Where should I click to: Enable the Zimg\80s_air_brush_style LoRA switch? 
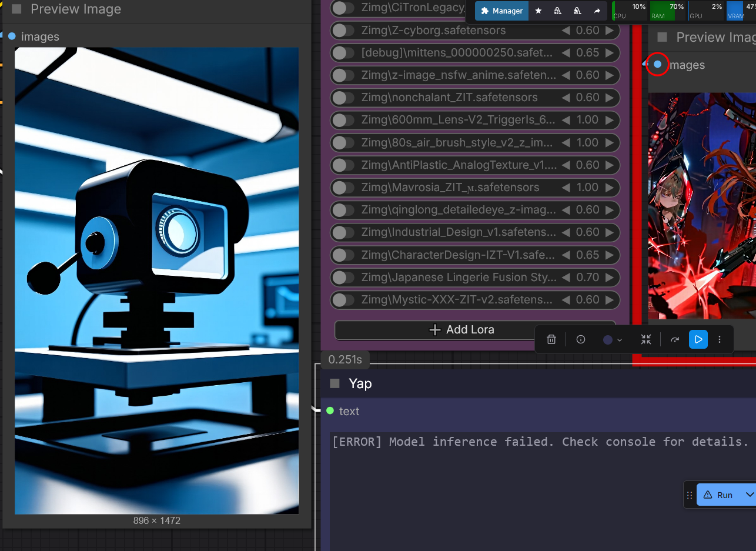click(x=343, y=142)
